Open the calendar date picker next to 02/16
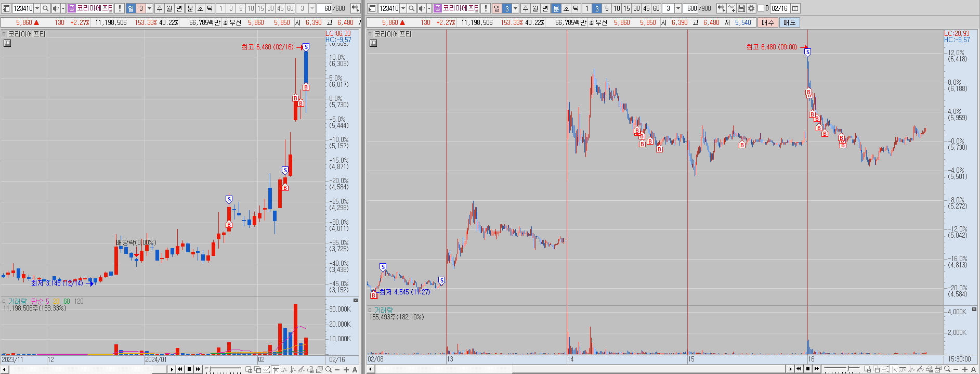 pyautogui.click(x=795, y=8)
